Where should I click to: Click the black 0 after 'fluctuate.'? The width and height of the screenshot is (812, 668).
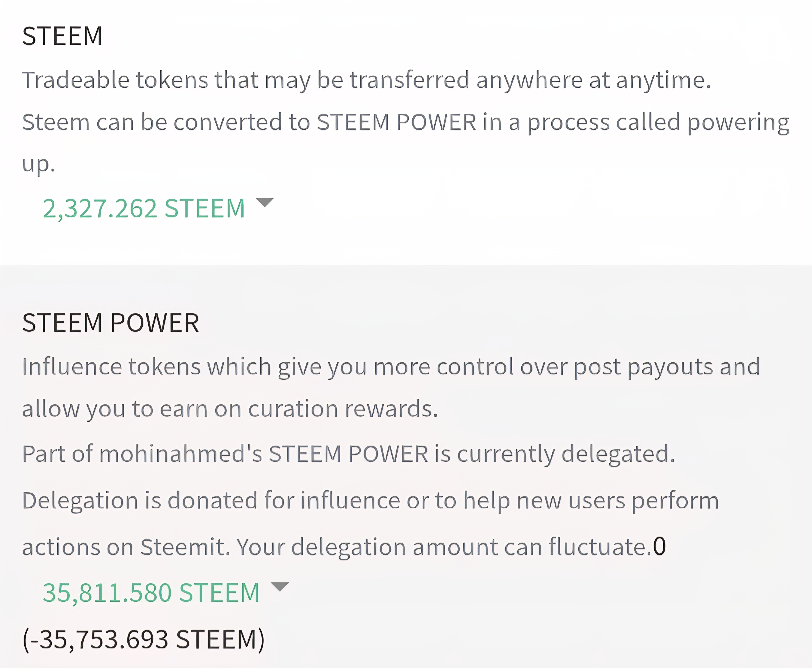660,546
